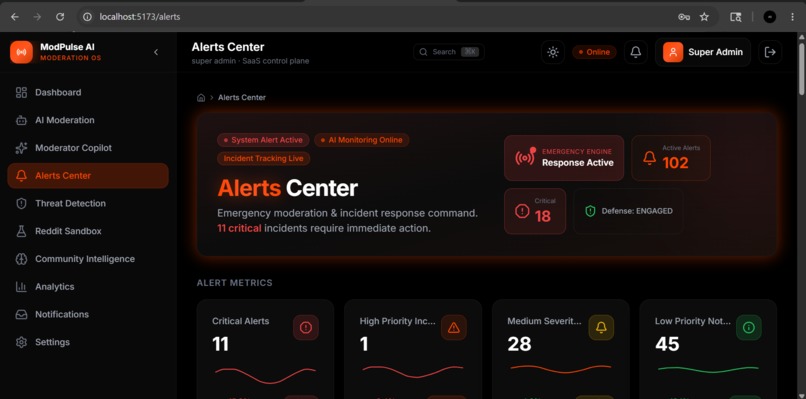
Task: Click the AI Moderation robot icon
Action: [x=21, y=120]
